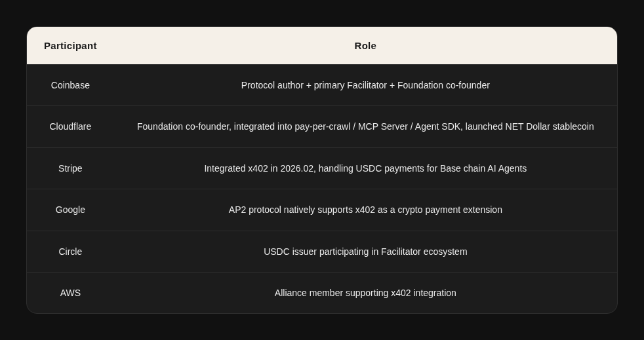The width and height of the screenshot is (644, 340).
Task: Click the Stripe participant cell
Action: coord(70,168)
